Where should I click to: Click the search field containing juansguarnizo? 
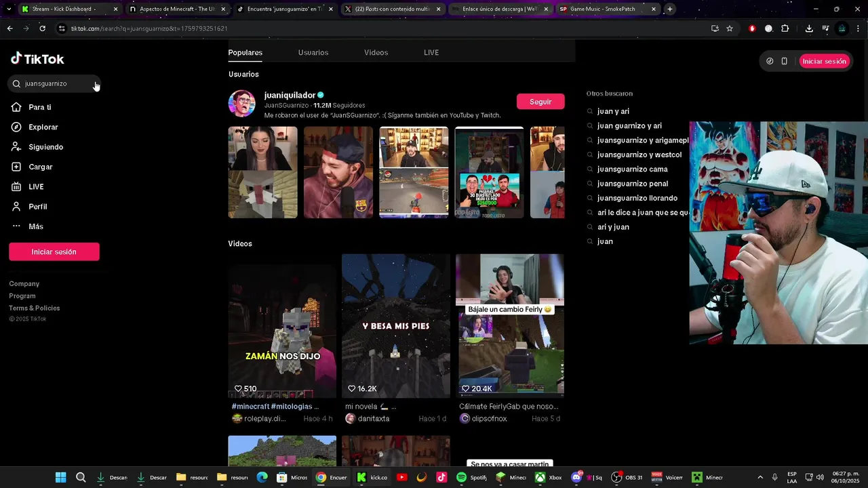(54, 83)
